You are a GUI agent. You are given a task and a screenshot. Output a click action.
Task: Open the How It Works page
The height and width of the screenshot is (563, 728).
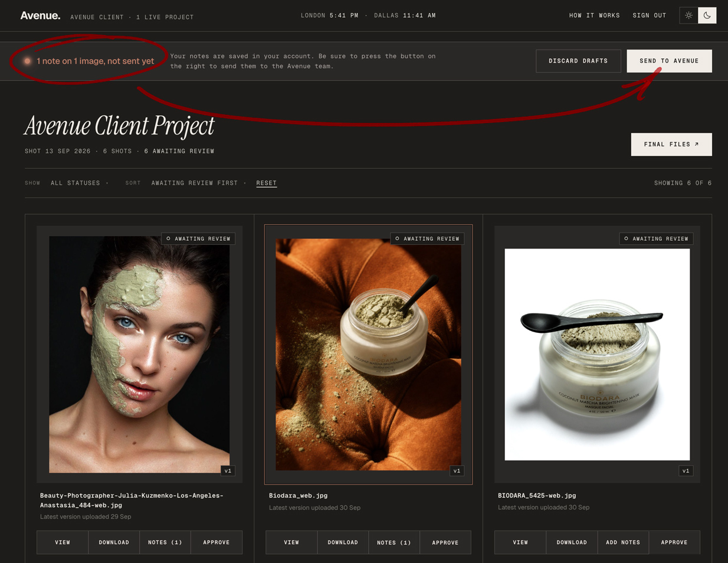point(595,15)
